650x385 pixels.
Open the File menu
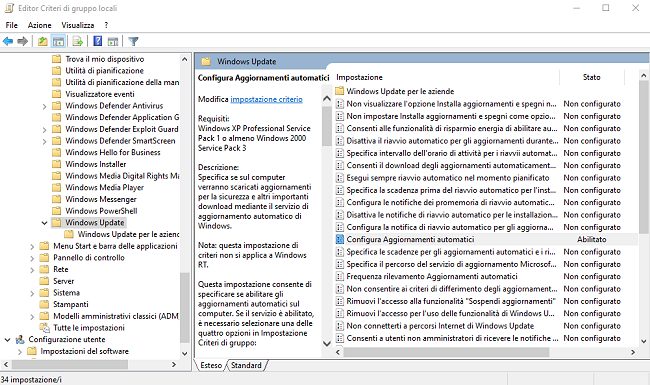(12, 25)
